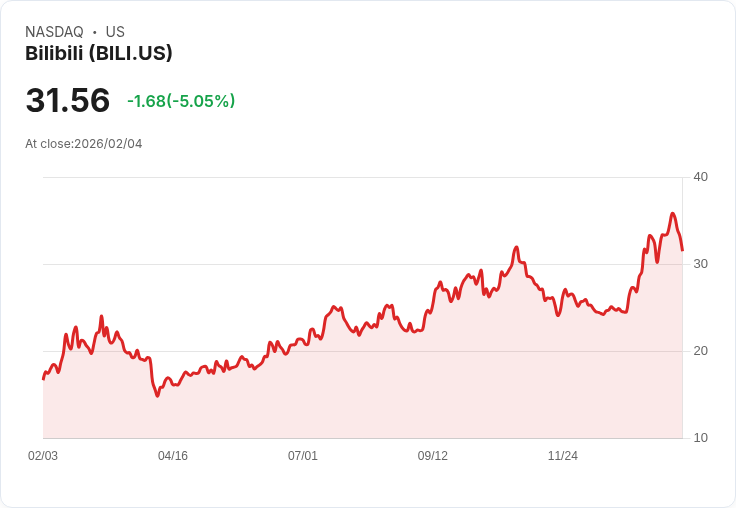The width and height of the screenshot is (736, 508).
Task: Click the 10 price axis label
Action: point(700,438)
